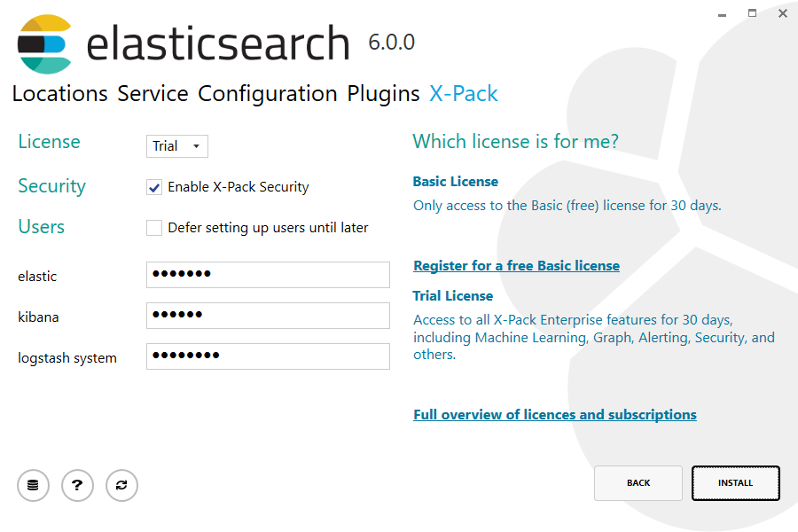Open help with the question mark icon
Image resolution: width=798 pixels, height=532 pixels.
pos(77,485)
